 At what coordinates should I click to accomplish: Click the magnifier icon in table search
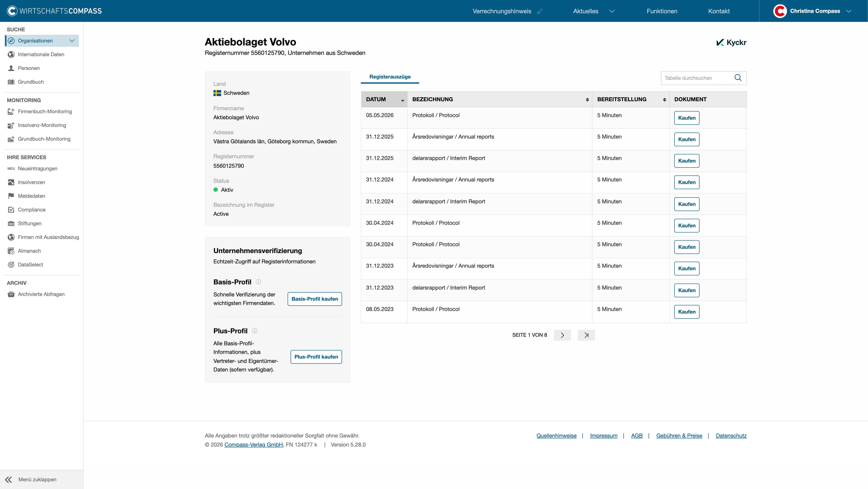738,78
